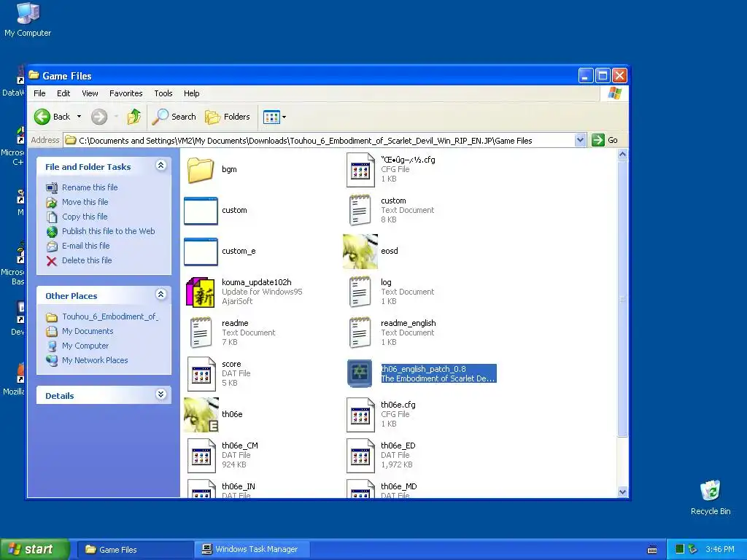Click Publish this file to the Web
The image size is (747, 560).
[108, 231]
